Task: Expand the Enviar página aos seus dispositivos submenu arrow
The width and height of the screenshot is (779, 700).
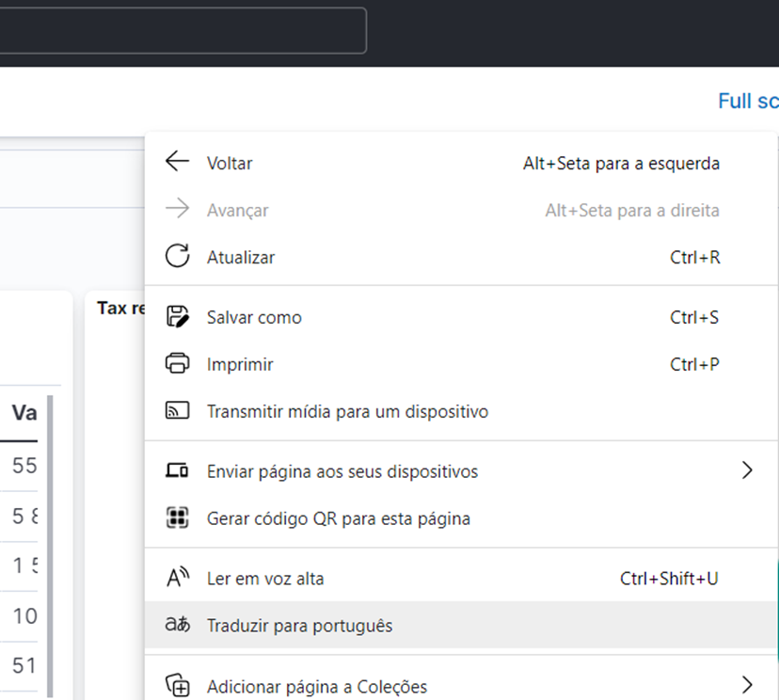Action: coord(747,470)
